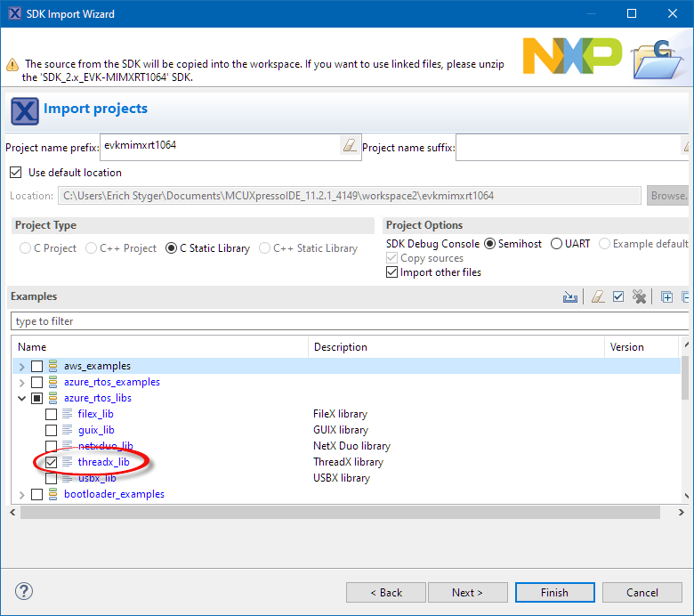The height and width of the screenshot is (616, 694).
Task: Click the select-all checkmark icon in Examples toolbar
Action: pyautogui.click(x=618, y=297)
